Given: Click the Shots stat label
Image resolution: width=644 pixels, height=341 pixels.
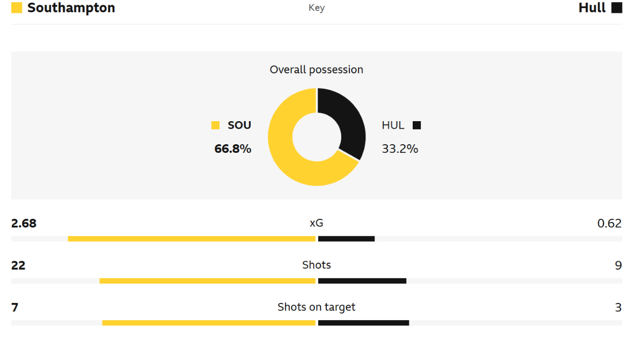Looking at the screenshot, I should point(317,265).
